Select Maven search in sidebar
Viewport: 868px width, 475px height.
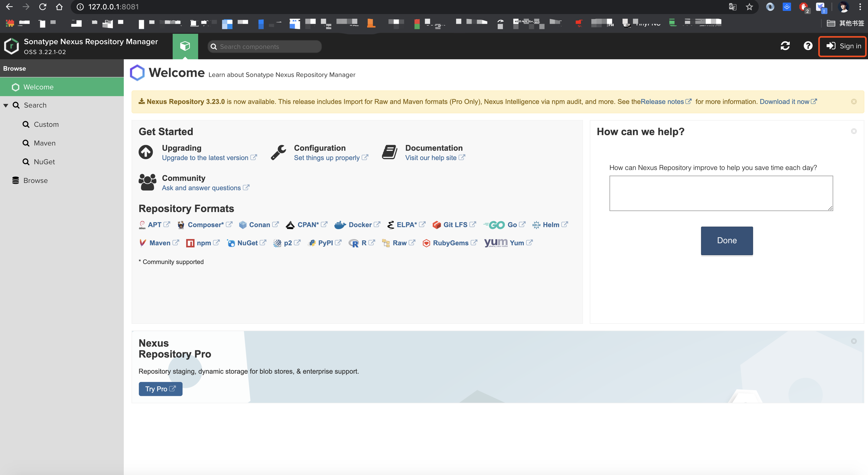point(44,143)
